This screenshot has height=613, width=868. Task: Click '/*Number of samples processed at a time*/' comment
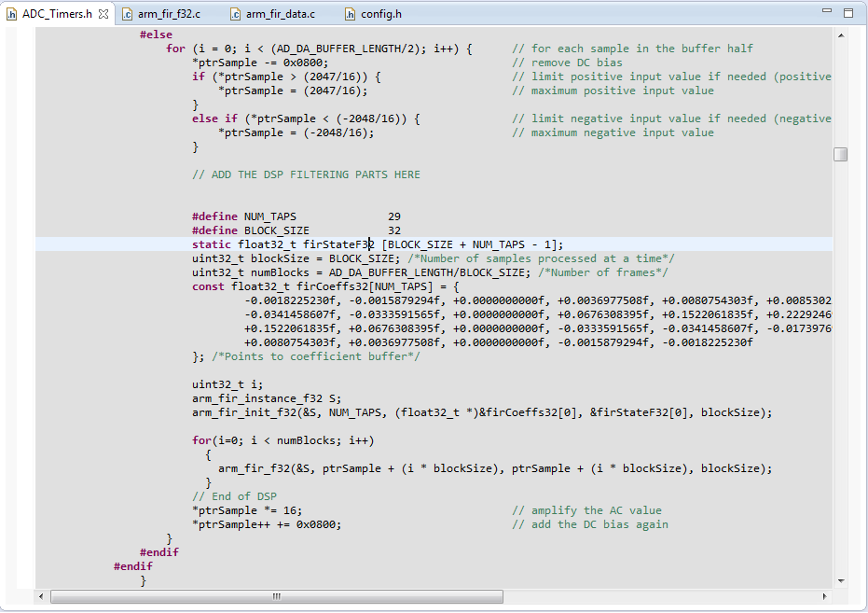pyautogui.click(x=541, y=258)
